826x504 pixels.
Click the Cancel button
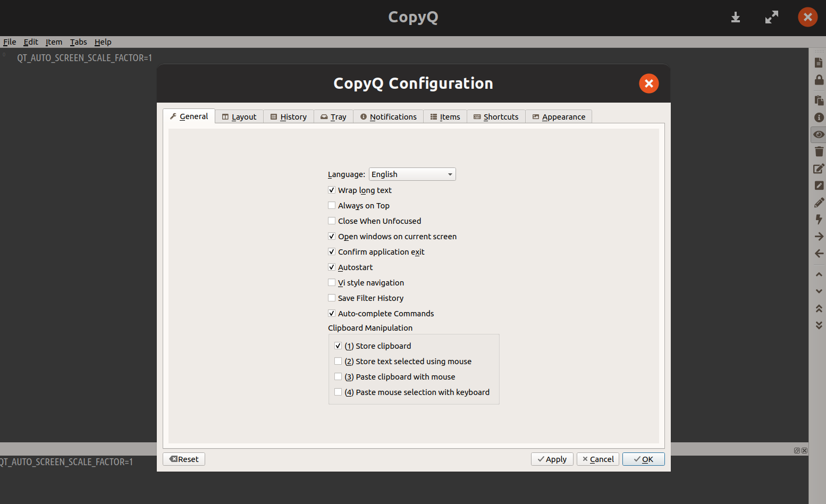[597, 459]
